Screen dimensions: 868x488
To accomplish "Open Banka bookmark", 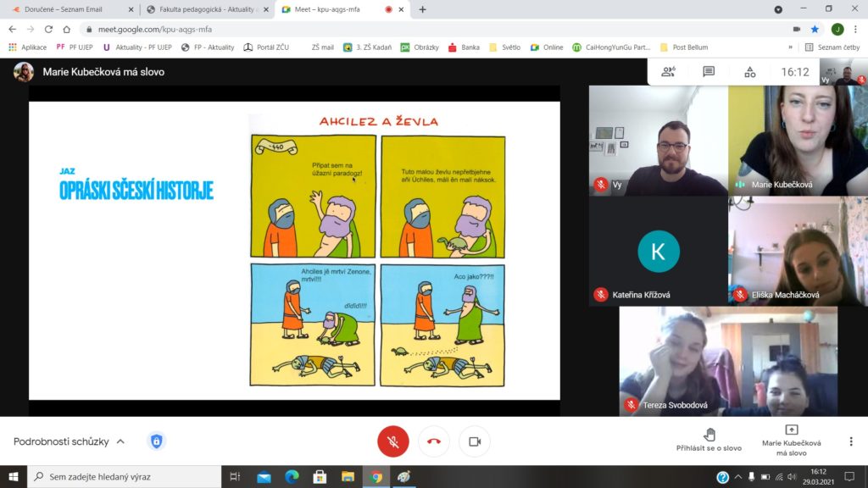I will (x=464, y=47).
